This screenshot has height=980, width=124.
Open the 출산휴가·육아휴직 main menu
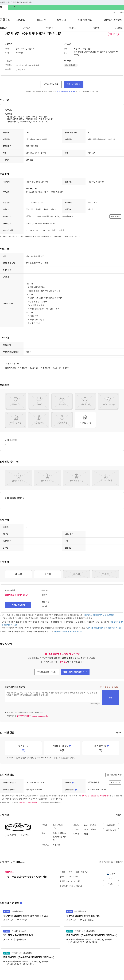pos(113,20)
